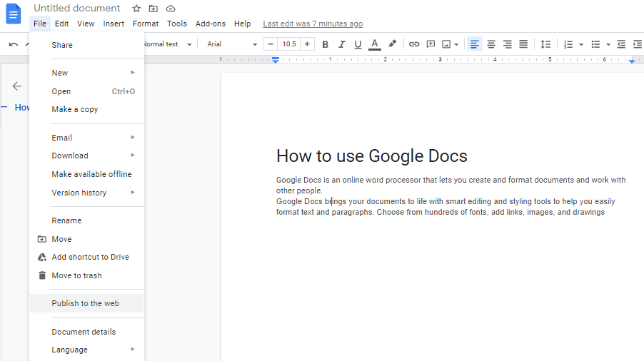This screenshot has width=644, height=361.
Task: Click the undo arrow icon
Action: pos(14,44)
